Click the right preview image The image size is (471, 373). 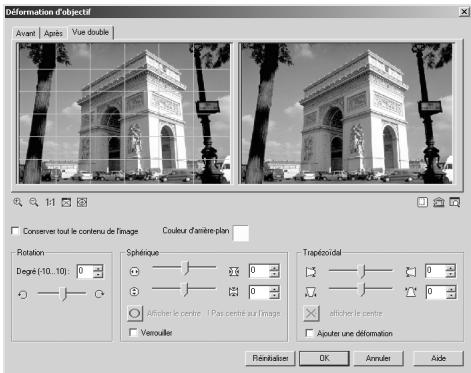[347, 113]
